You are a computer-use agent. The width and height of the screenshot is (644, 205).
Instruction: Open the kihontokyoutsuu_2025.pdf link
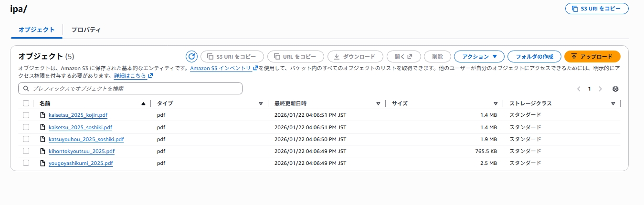(81, 151)
